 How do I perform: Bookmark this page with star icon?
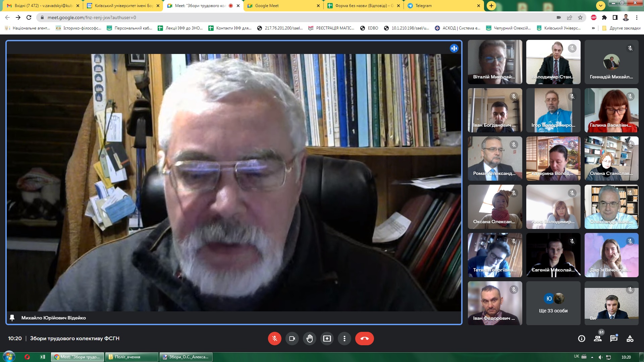580,17
